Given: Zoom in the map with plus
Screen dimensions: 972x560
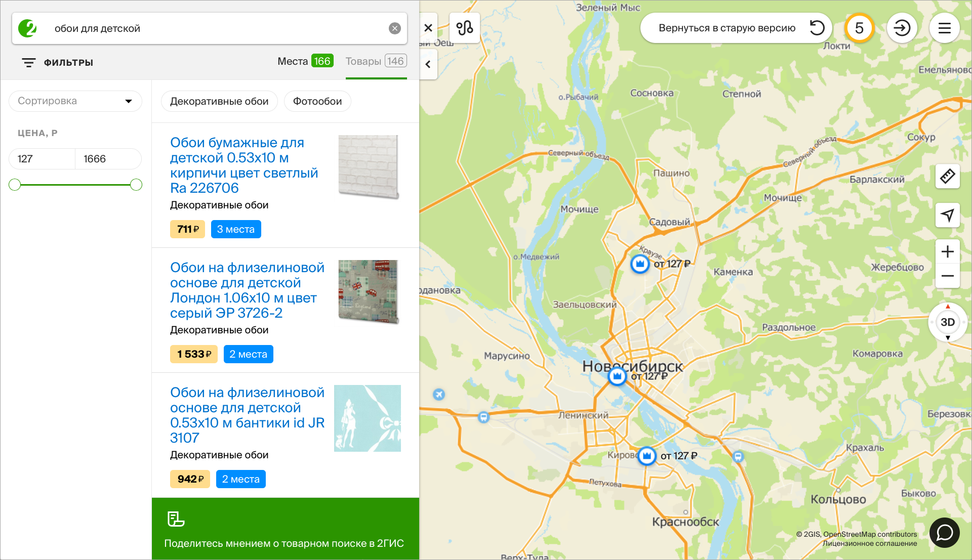Looking at the screenshot, I should 947,251.
